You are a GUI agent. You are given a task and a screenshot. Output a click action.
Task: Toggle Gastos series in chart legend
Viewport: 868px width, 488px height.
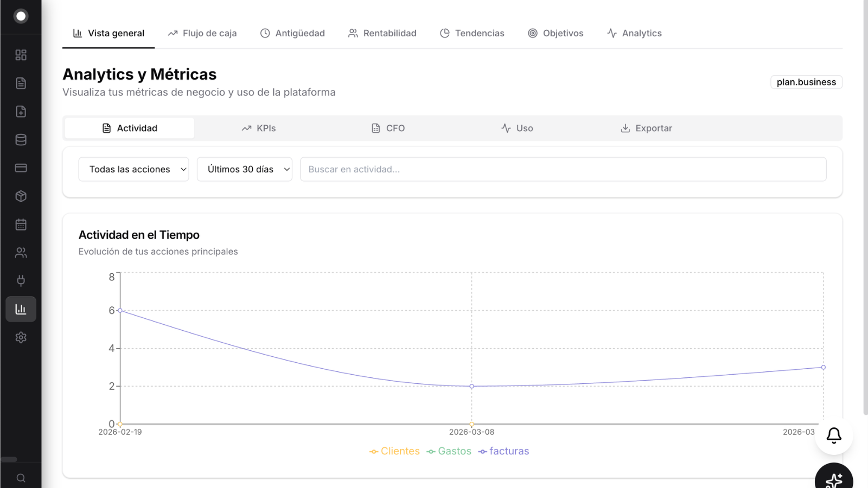449,451
